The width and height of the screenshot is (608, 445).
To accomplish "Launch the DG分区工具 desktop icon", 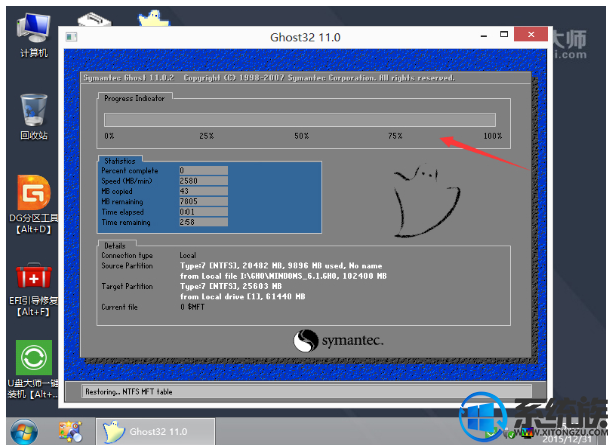I will [x=34, y=205].
